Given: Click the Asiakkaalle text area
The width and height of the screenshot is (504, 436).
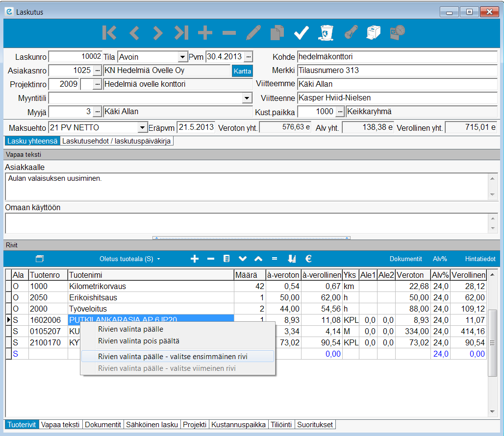Looking at the screenshot, I should (x=247, y=187).
